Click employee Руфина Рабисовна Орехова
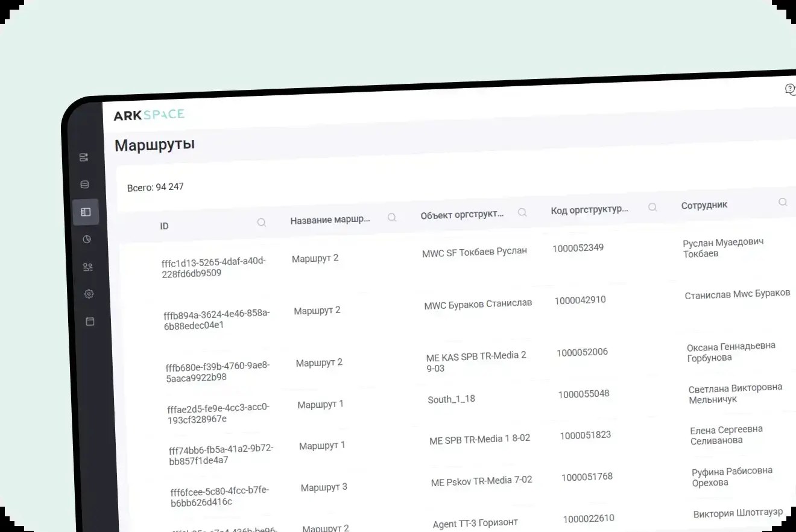796x532 pixels. click(x=733, y=477)
